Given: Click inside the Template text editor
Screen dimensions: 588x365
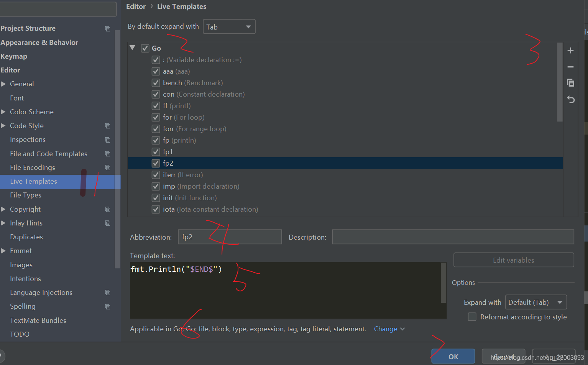Looking at the screenshot, I should point(285,290).
